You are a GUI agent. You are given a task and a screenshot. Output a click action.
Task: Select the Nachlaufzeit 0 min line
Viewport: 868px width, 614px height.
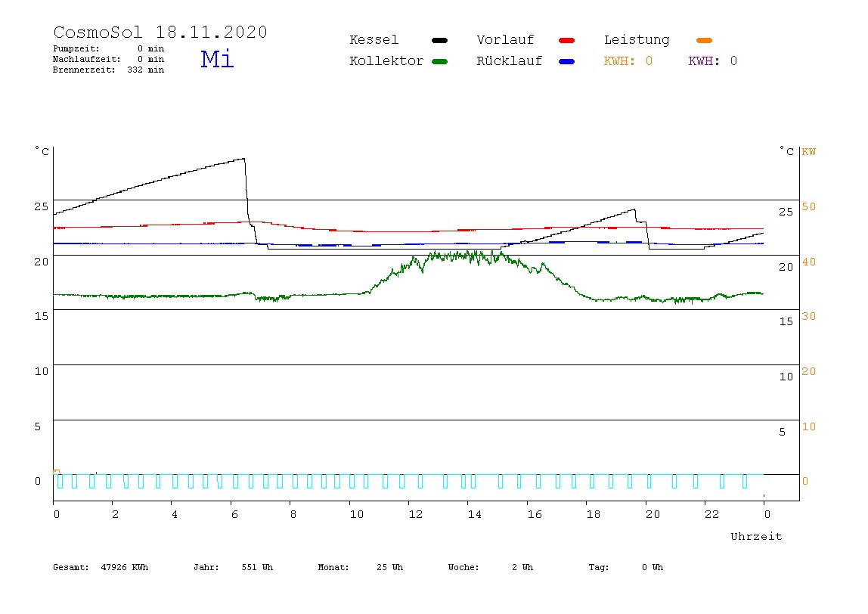tap(109, 59)
